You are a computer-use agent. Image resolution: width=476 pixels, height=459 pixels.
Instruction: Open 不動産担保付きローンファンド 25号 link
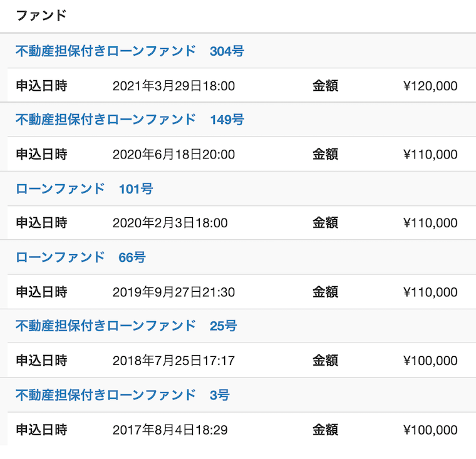[x=126, y=326]
